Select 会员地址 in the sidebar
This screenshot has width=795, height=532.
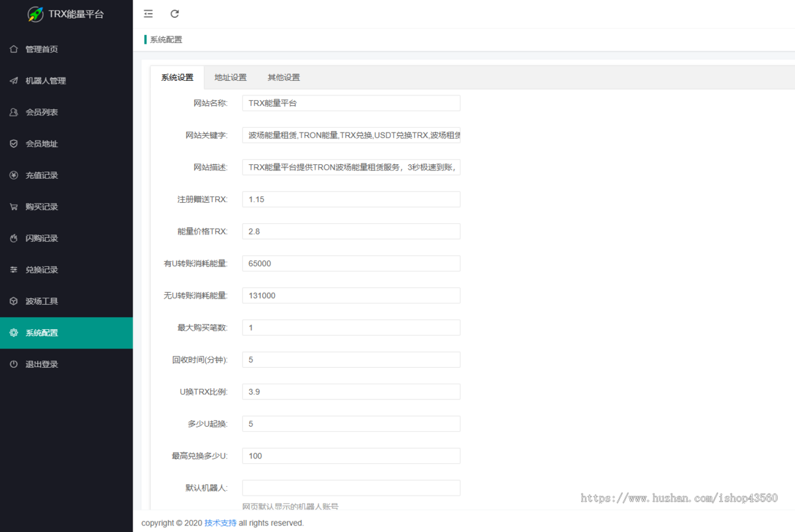point(66,144)
